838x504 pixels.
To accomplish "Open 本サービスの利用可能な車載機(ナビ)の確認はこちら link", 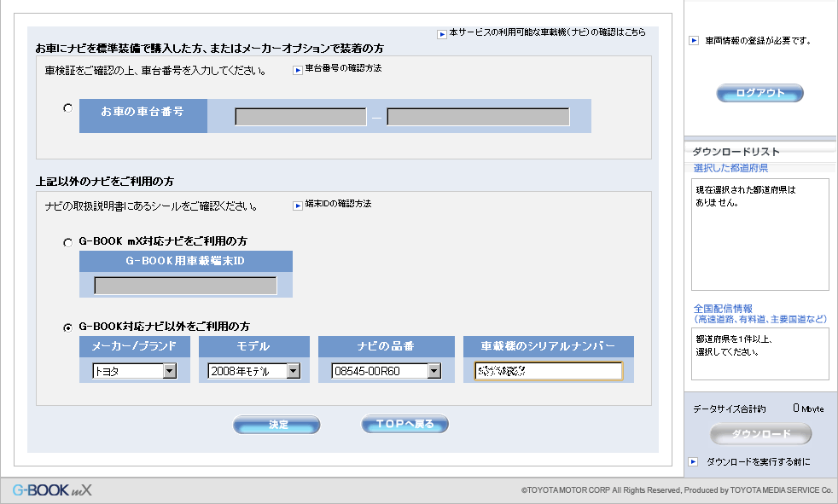I will (547, 32).
